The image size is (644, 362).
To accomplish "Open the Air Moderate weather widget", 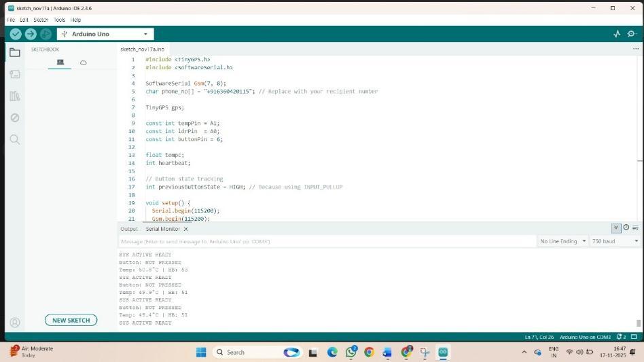I will click(32, 352).
